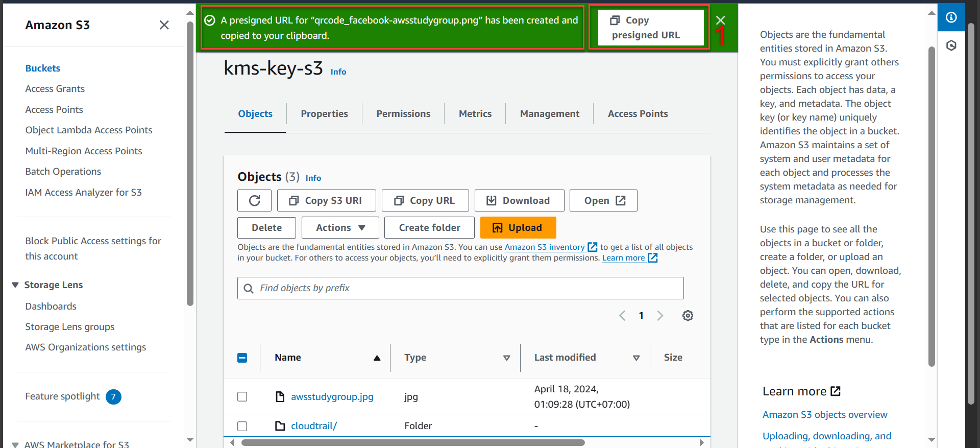The image size is (980, 448).
Task: Click the orange Upload button
Action: click(518, 228)
